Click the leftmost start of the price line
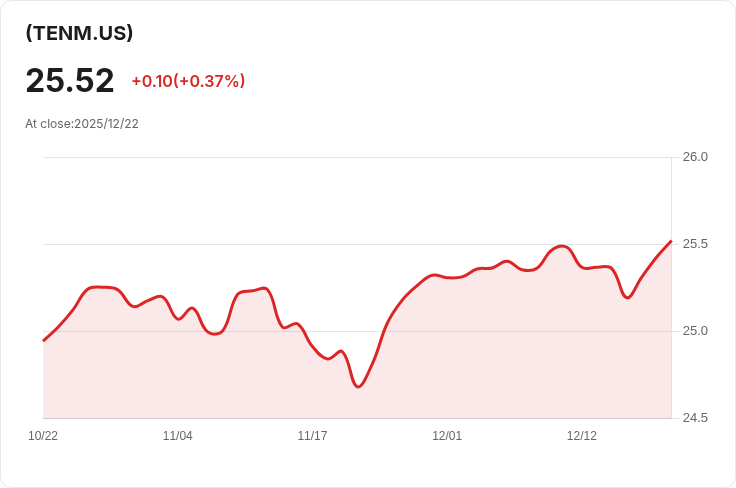Image resolution: width=736 pixels, height=488 pixels. [44, 340]
